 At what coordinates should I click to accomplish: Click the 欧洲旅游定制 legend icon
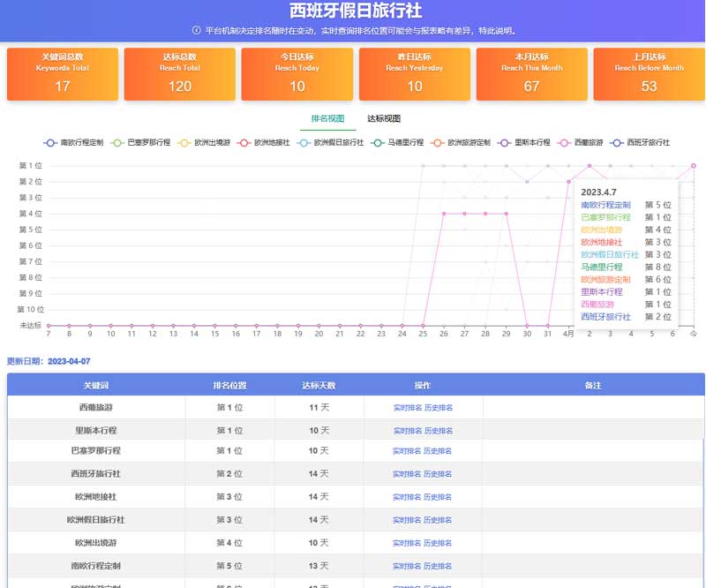pos(437,142)
